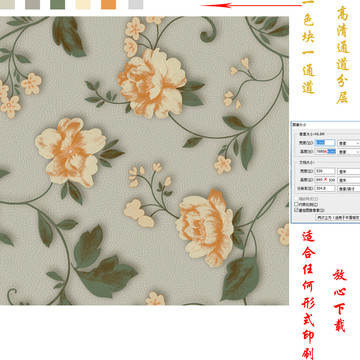
Task: Open the document width unit dropdown
Action: [349, 171]
